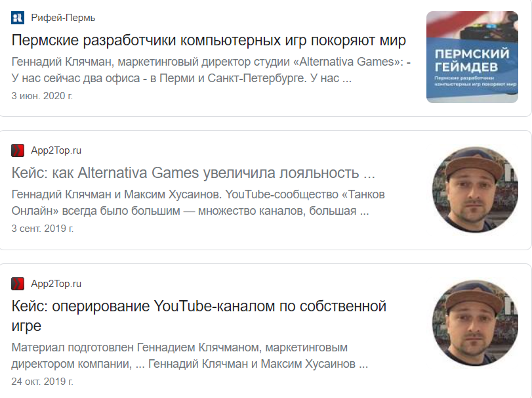532x398 pixels.
Task: Click the snippet starting "Материал подготовлен Геннадием"
Action: 179,347
